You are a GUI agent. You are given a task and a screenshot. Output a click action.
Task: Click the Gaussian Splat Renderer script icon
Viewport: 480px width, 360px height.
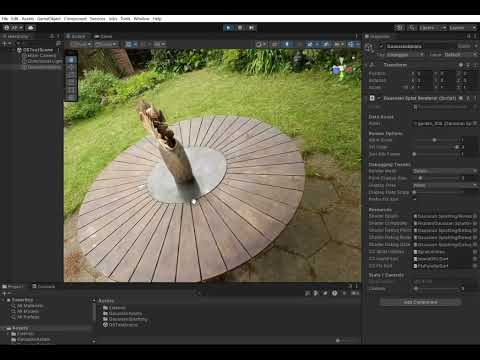[x=372, y=98]
